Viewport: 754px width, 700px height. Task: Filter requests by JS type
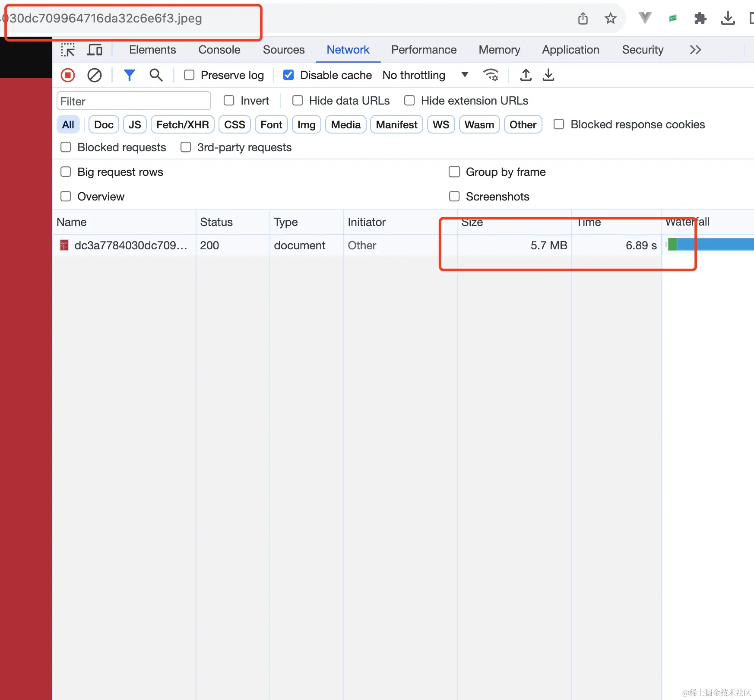tap(135, 124)
